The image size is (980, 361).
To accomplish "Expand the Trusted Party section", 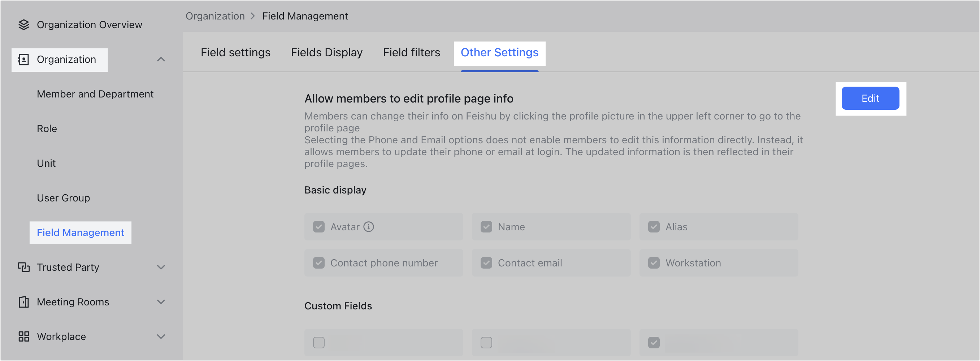I will pyautogui.click(x=161, y=267).
